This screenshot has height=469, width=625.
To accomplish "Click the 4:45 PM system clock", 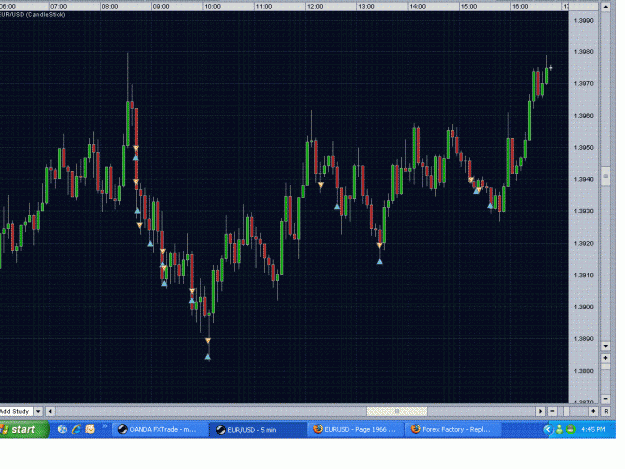I will [x=593, y=429].
